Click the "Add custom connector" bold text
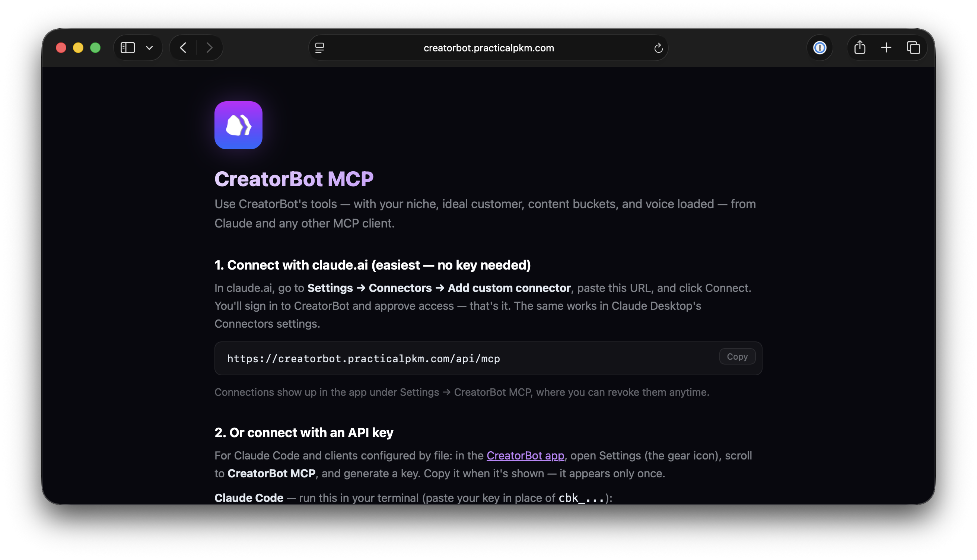Image resolution: width=977 pixels, height=560 pixels. click(x=509, y=288)
